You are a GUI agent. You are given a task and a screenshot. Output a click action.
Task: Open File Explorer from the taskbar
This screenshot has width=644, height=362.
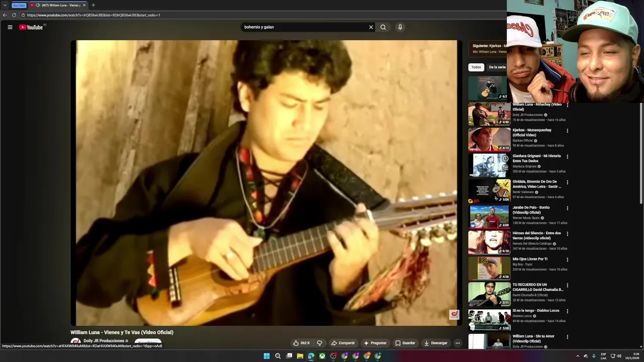click(300, 356)
